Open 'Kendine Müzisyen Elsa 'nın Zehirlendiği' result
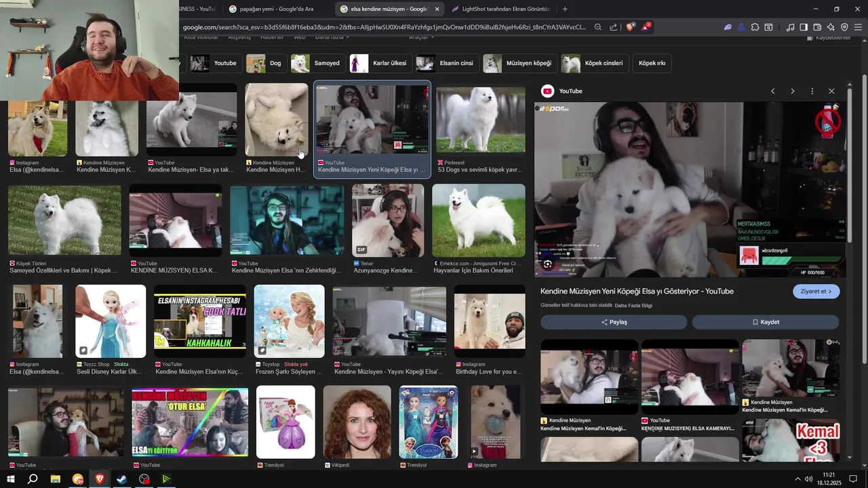This screenshot has height=488, width=868. (287, 220)
